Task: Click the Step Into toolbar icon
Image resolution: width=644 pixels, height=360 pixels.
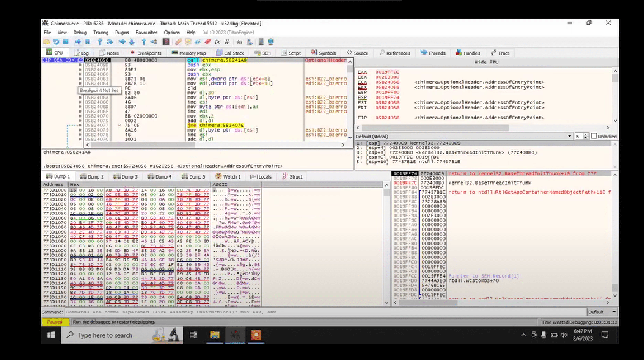Action: [x=100, y=42]
